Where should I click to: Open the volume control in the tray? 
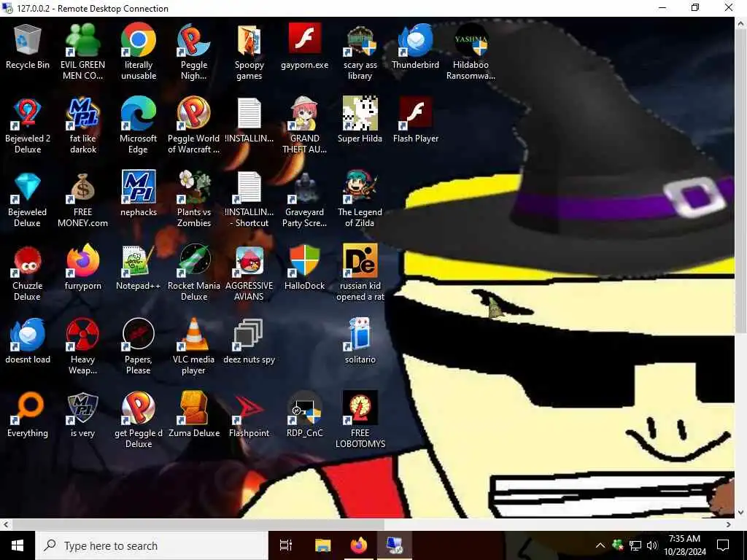(x=652, y=545)
